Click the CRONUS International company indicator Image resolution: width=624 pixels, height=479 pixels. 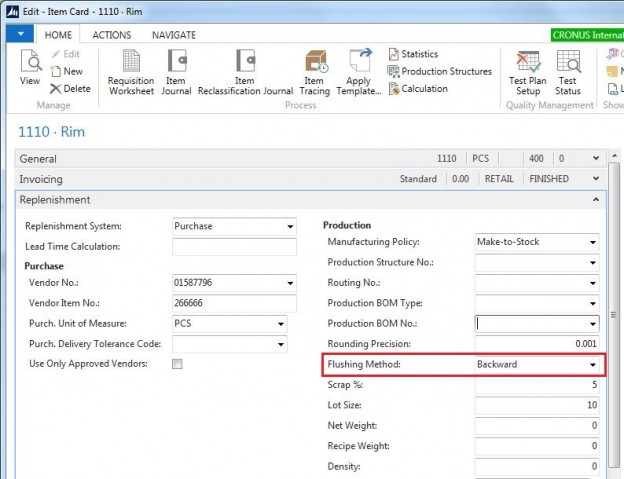tap(587, 35)
